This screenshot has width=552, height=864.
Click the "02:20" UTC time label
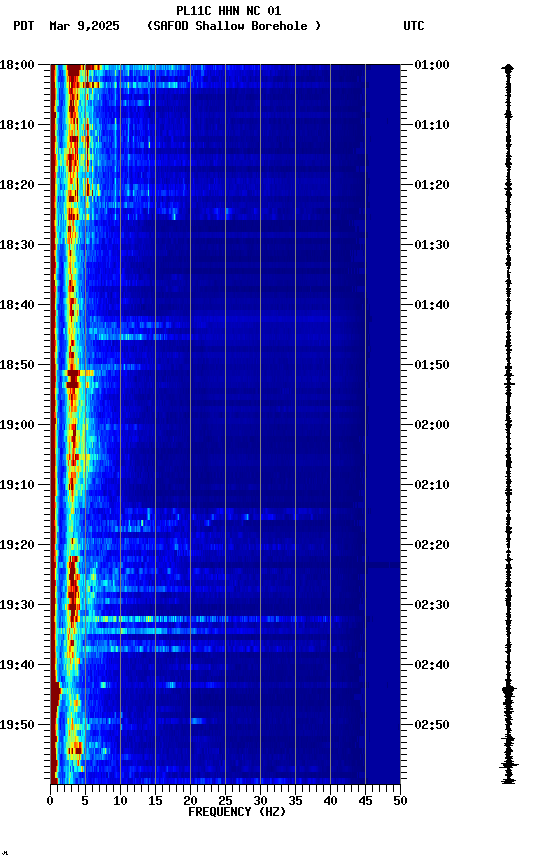click(x=432, y=545)
